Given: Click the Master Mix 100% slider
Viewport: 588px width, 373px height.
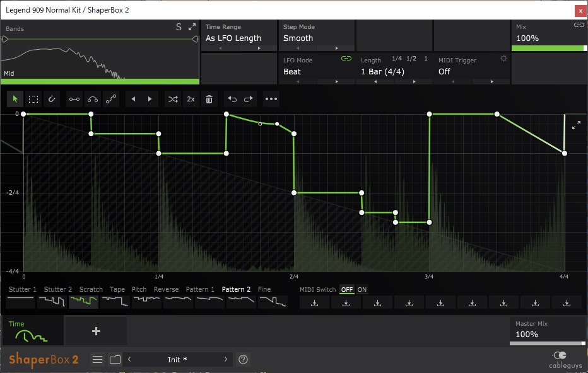Looking at the screenshot, I should 548,343.
